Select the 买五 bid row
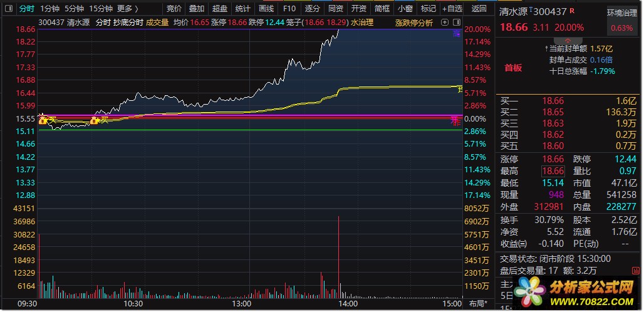 tap(568, 146)
